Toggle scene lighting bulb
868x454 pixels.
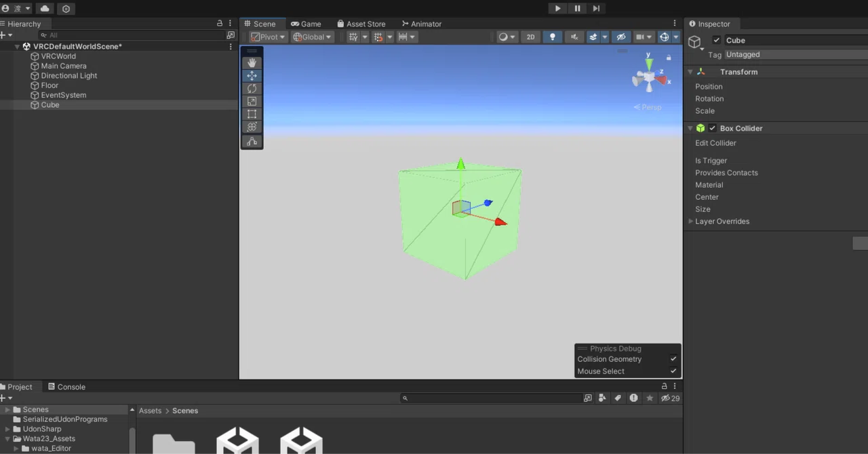coord(552,37)
